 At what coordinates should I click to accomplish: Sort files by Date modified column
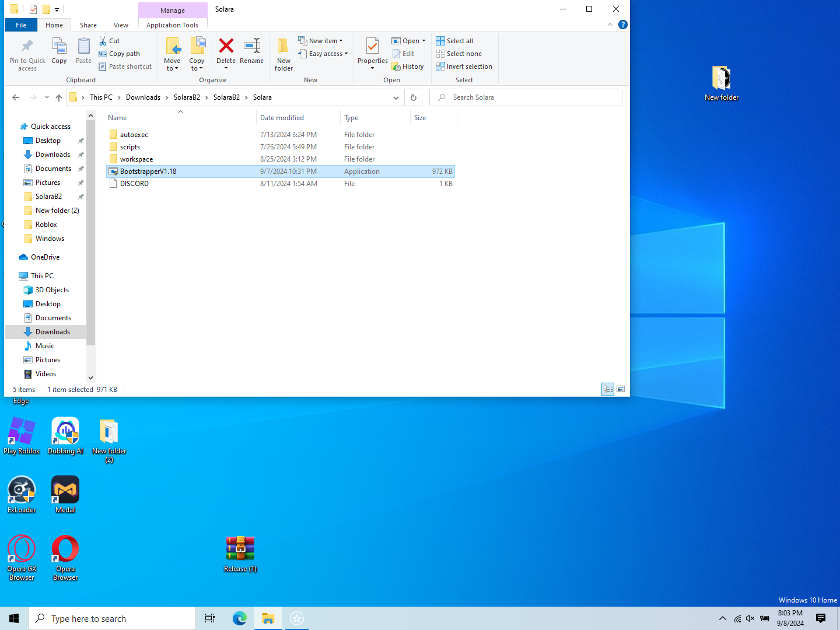click(x=282, y=118)
